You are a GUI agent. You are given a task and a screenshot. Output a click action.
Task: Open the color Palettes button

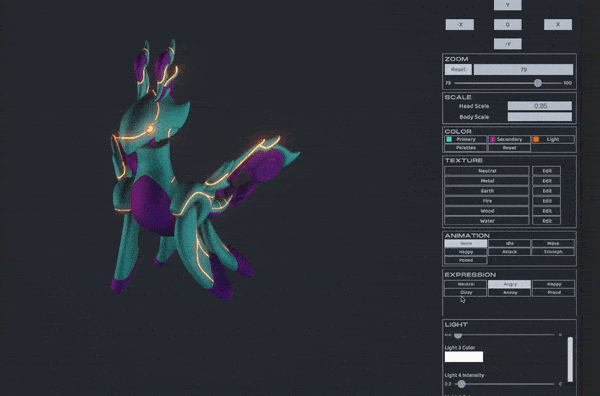[466, 148]
